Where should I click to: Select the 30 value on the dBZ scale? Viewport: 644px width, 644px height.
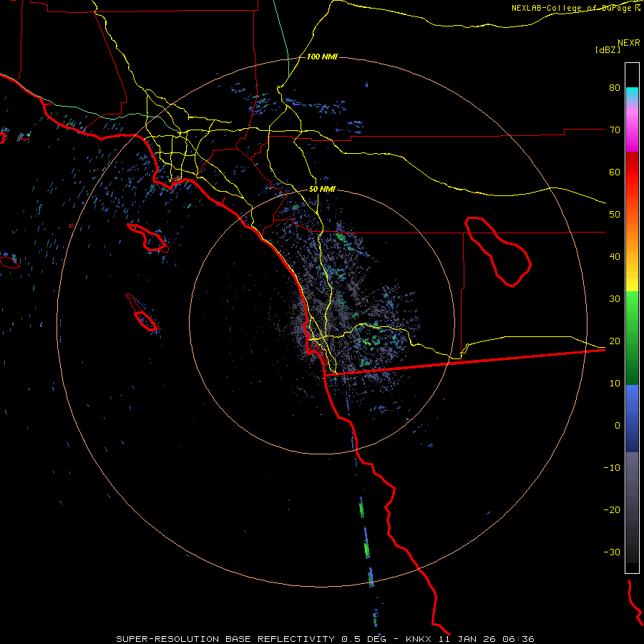[615, 299]
